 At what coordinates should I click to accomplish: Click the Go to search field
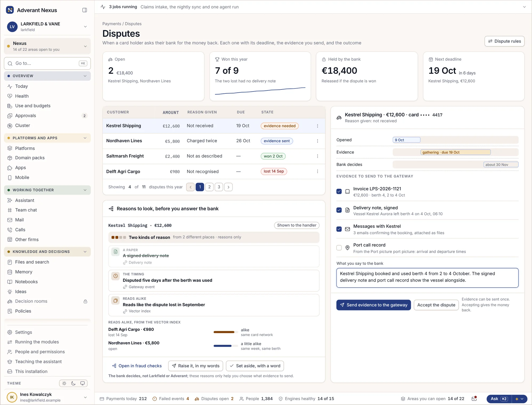pyautogui.click(x=47, y=63)
